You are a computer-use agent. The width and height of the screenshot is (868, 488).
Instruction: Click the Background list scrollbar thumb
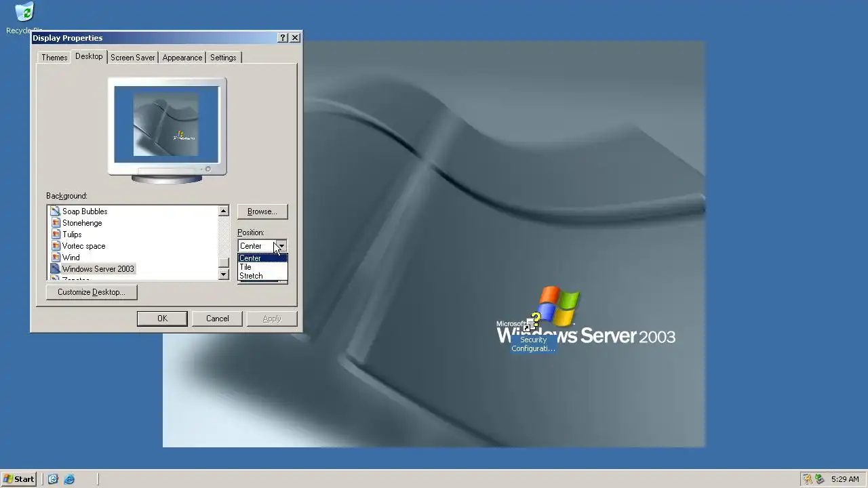pyautogui.click(x=224, y=263)
